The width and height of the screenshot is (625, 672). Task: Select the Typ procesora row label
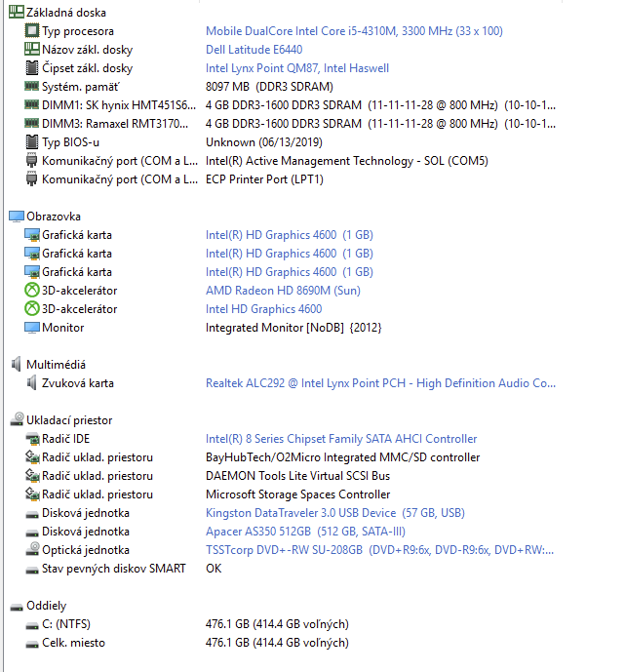coord(78,31)
